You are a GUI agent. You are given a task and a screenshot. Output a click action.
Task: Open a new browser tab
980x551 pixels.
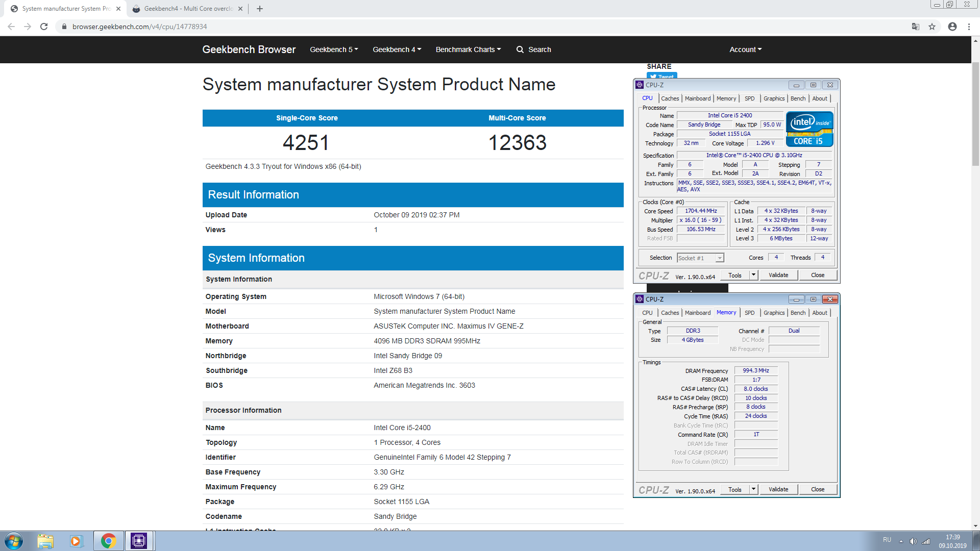pyautogui.click(x=260, y=9)
